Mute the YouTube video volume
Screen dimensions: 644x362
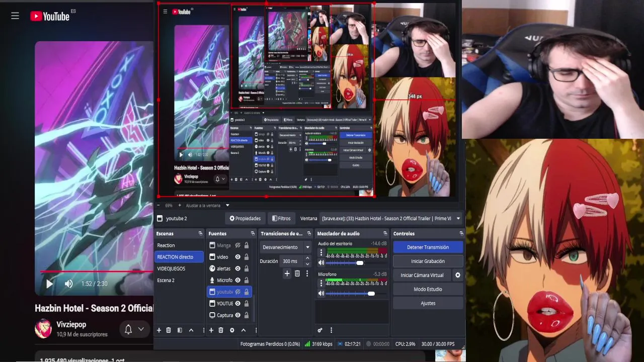pyautogui.click(x=69, y=284)
